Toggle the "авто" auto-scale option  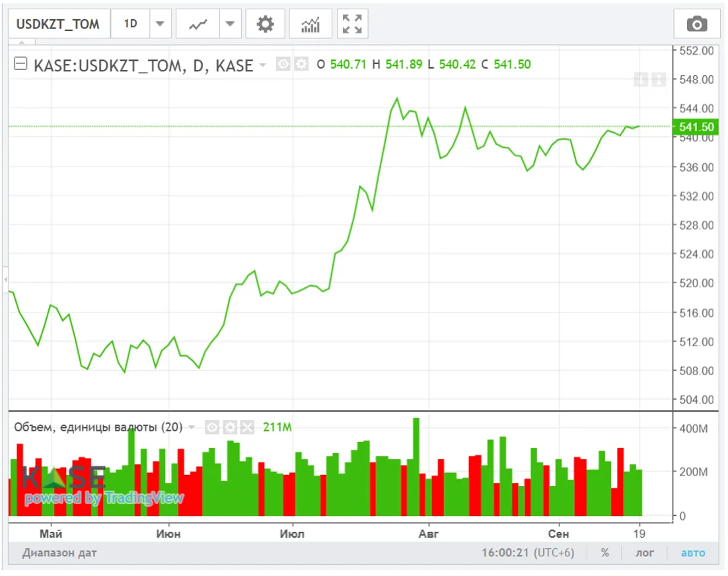[x=693, y=553]
